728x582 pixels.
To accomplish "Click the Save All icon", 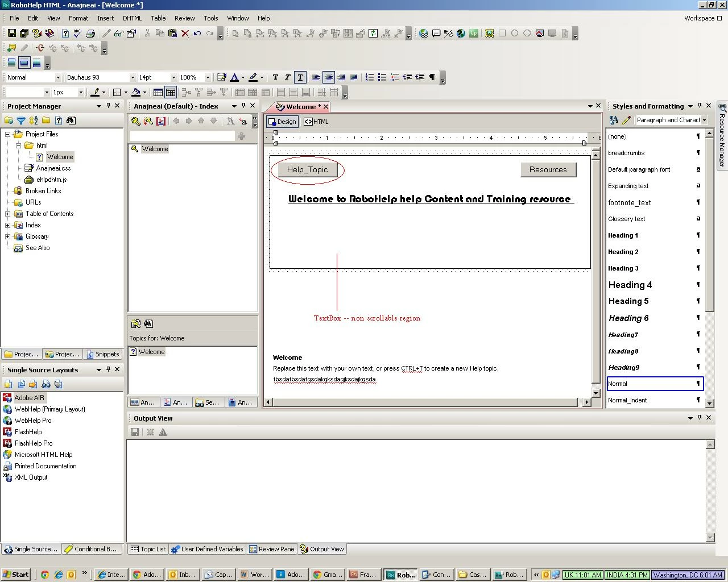I will tap(24, 34).
